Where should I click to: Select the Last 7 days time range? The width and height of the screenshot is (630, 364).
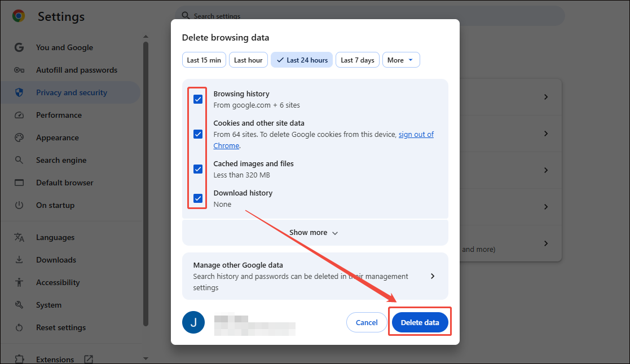(357, 59)
